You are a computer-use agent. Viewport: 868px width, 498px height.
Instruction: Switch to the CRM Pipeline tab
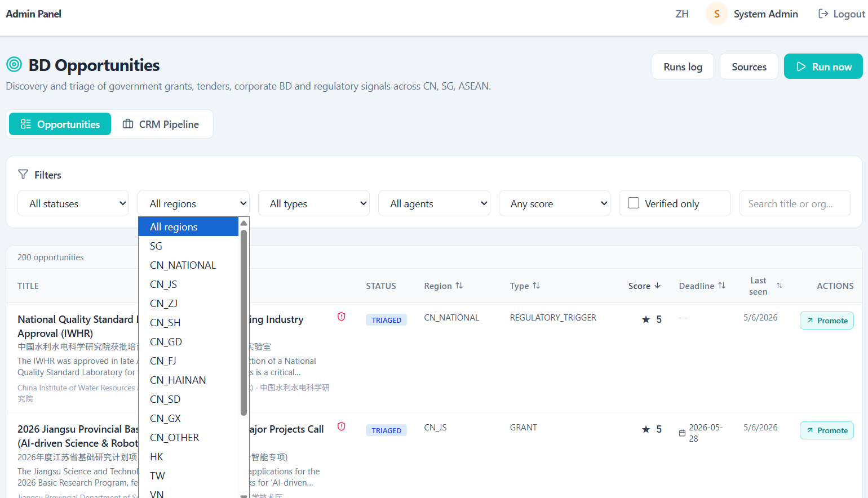point(161,124)
